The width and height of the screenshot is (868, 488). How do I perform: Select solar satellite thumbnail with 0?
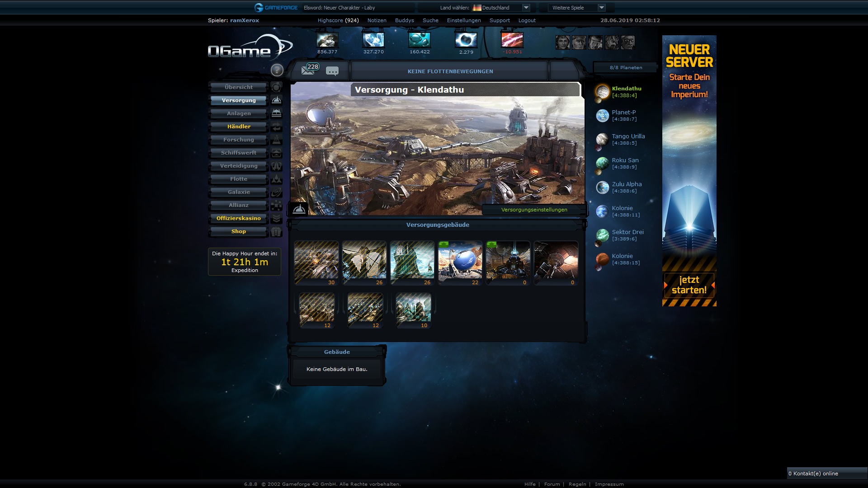coord(556,262)
